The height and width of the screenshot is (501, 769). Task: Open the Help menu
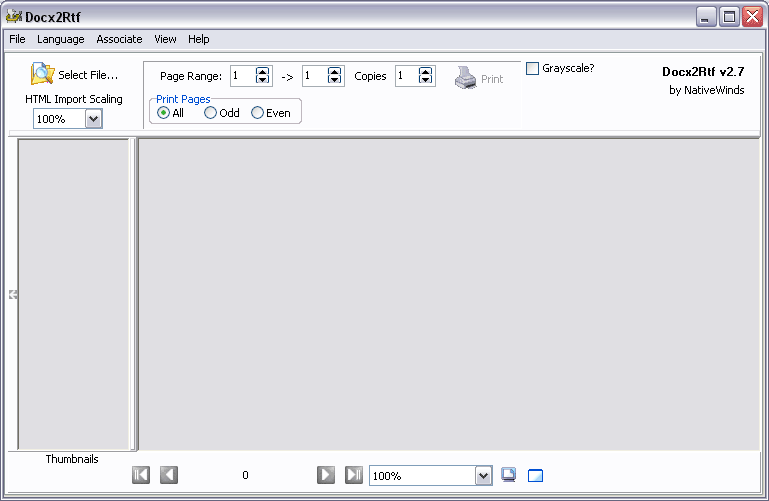click(x=199, y=39)
